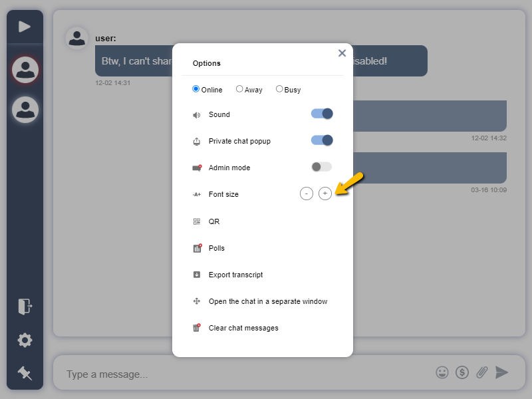Expand sidebar with the play arrow
Screen dimensions: 532x399
click(25, 27)
